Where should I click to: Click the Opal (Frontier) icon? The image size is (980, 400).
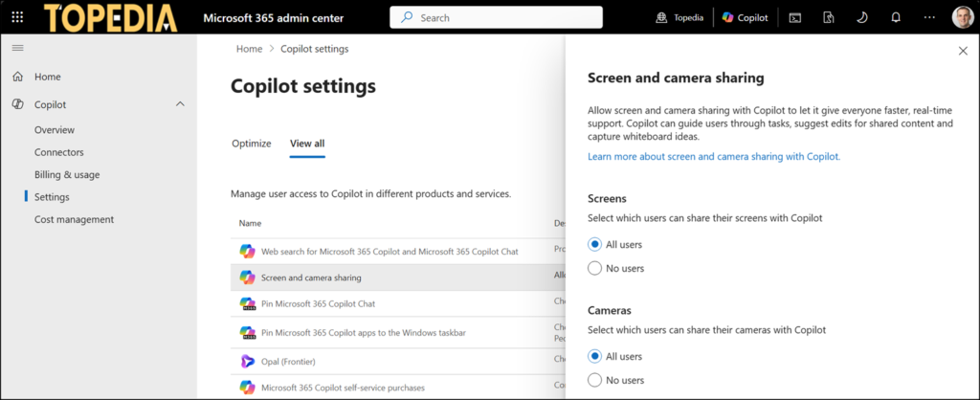(x=247, y=362)
